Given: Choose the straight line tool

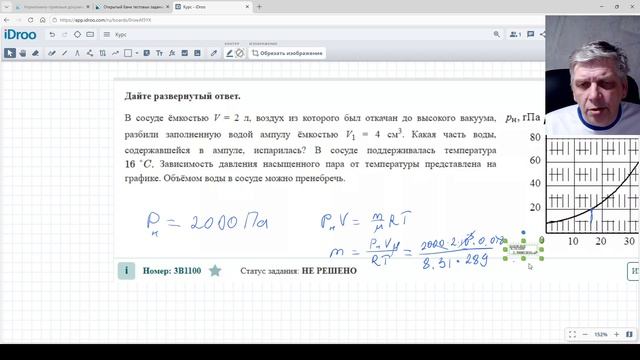Looking at the screenshot, I should click(64, 53).
